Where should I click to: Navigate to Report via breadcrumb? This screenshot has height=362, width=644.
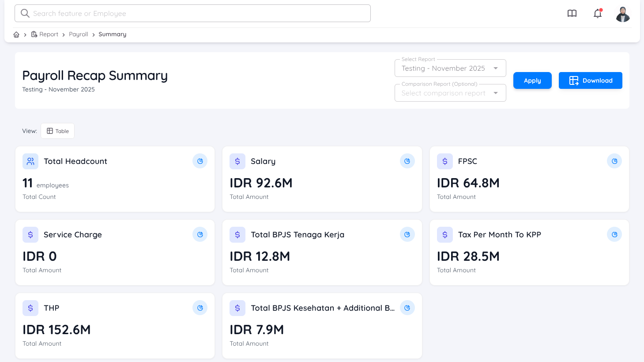(x=49, y=34)
